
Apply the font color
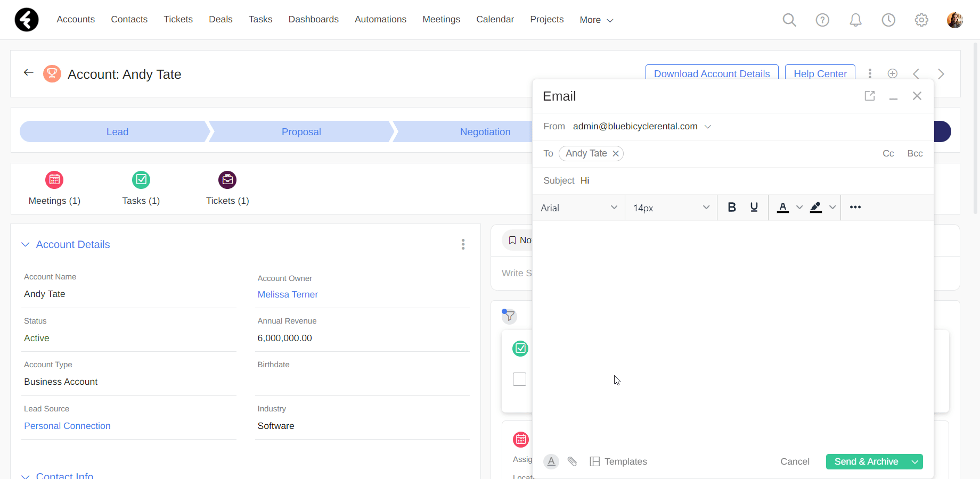coord(782,207)
